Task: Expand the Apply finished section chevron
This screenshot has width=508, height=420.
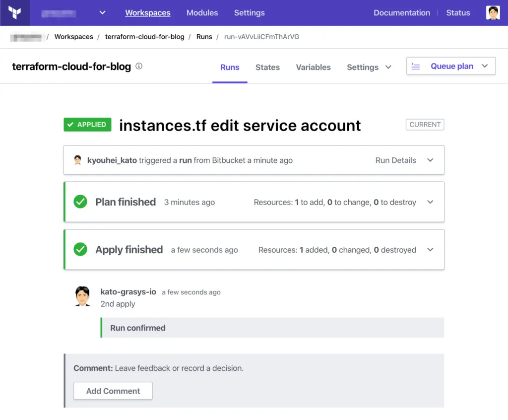Action: (430, 250)
